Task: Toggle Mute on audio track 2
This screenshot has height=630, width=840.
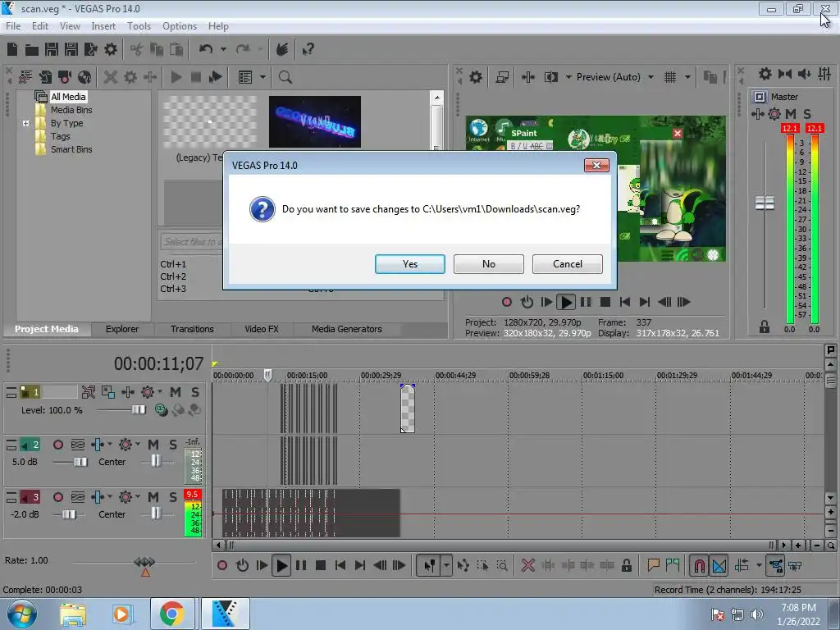Action: click(x=153, y=445)
